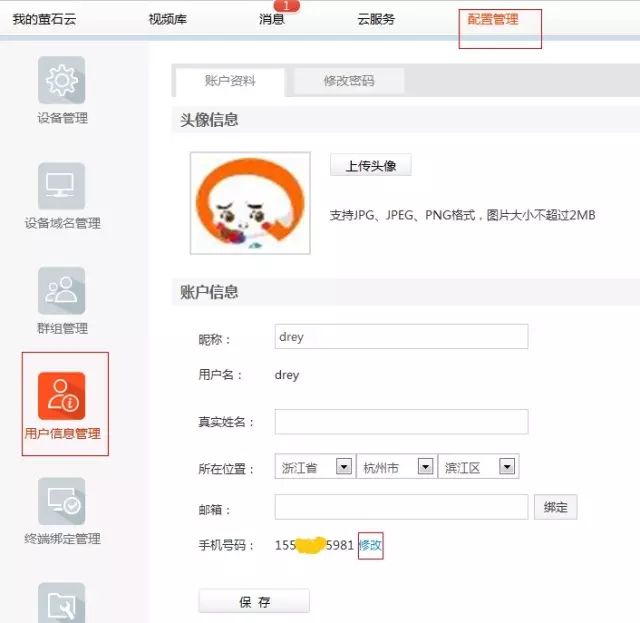Click the bottom folder search sidebar icon
This screenshot has height=623, width=640.
(61, 603)
